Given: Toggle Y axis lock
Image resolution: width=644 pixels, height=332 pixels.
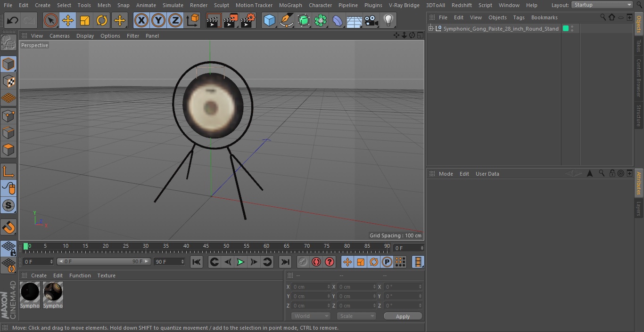Looking at the screenshot, I should (x=158, y=20).
